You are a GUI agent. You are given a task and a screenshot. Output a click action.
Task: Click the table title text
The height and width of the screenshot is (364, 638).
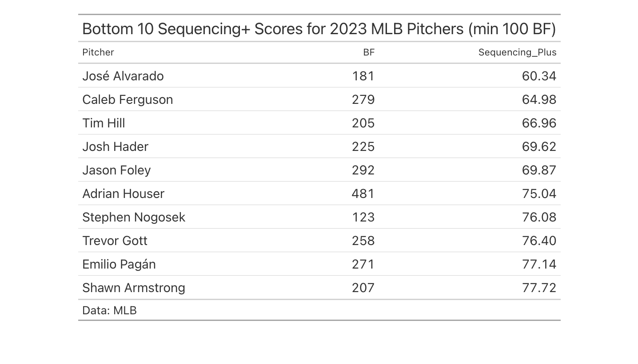[319, 29]
